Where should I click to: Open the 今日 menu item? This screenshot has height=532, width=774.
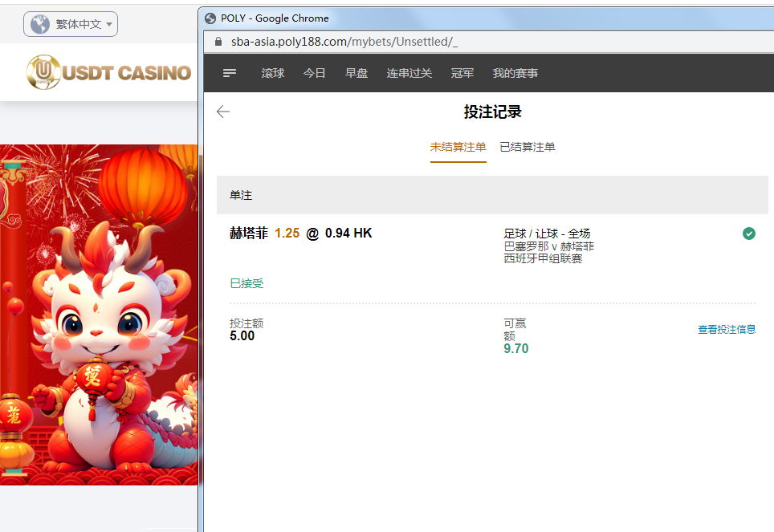315,73
